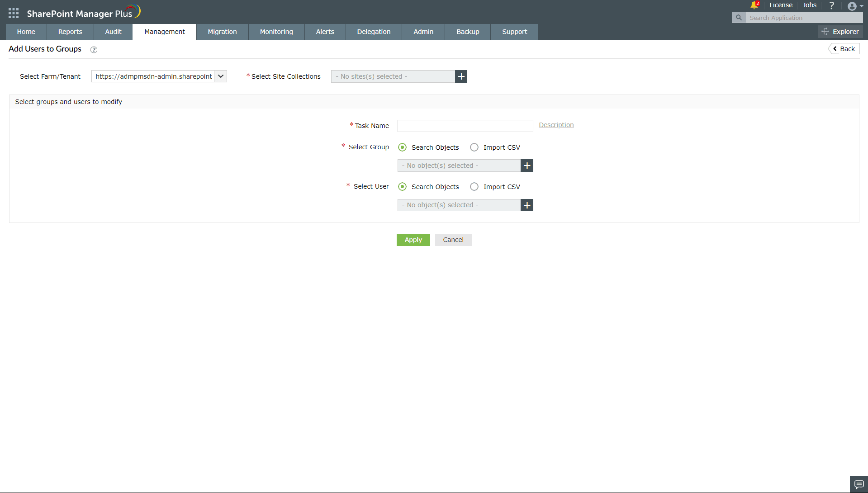Open the Alerts tab
Viewport: 868px width, 493px height.
(325, 32)
